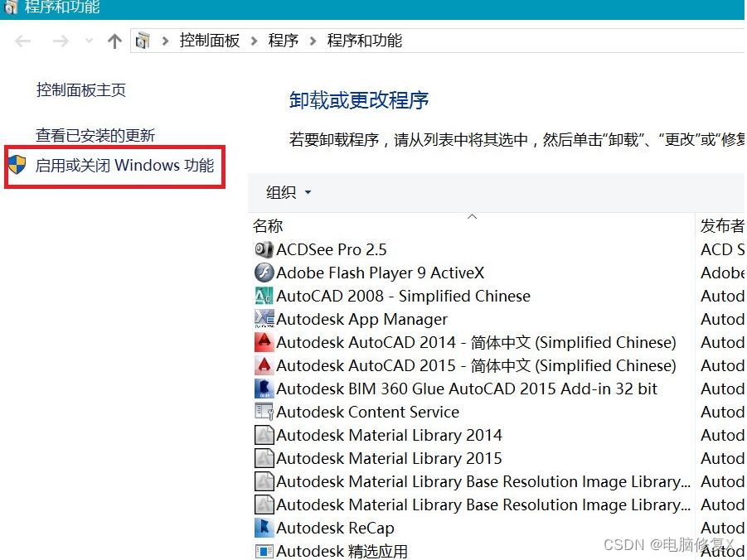Click the 控制面板 breadcrumb
The width and height of the screenshot is (747, 560).
coord(210,41)
